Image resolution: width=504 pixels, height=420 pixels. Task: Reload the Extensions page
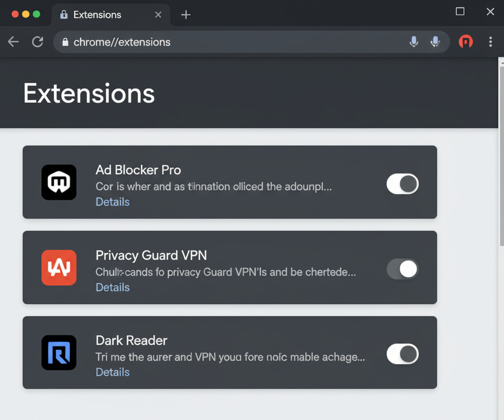(x=37, y=42)
